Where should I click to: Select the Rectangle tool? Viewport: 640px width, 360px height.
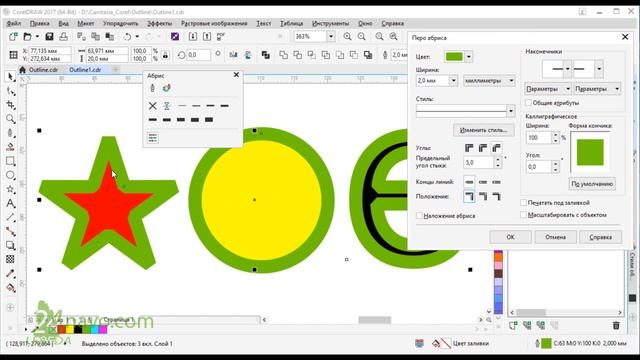10,161
